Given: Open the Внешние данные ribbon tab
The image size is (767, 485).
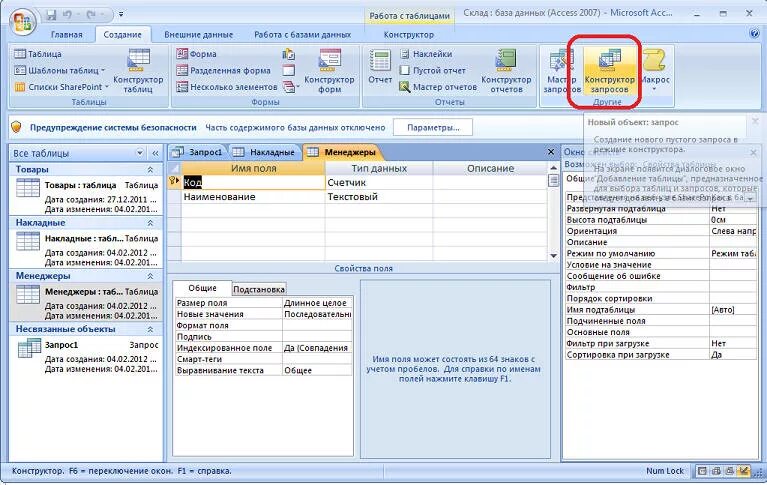Looking at the screenshot, I should pyautogui.click(x=199, y=35).
